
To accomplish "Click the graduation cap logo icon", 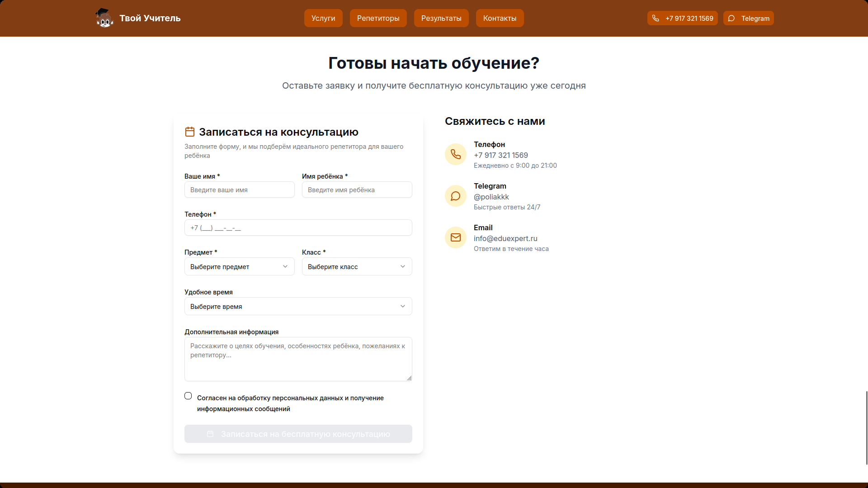I will [x=104, y=18].
